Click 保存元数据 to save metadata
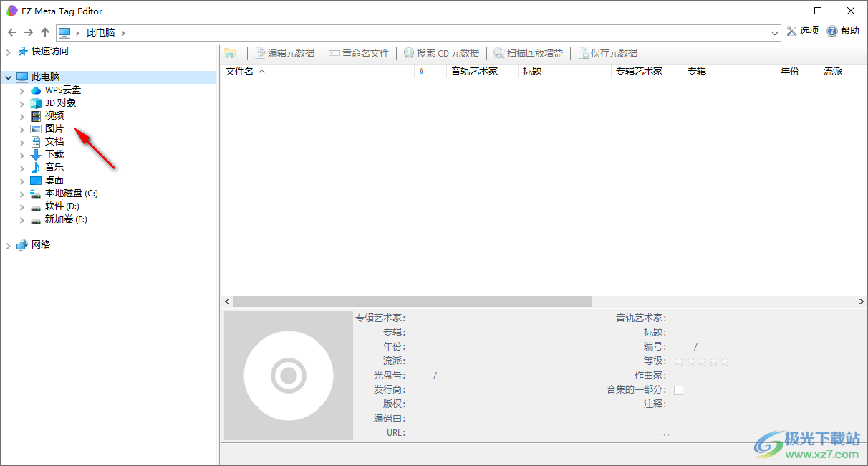This screenshot has width=868, height=466. (x=607, y=52)
